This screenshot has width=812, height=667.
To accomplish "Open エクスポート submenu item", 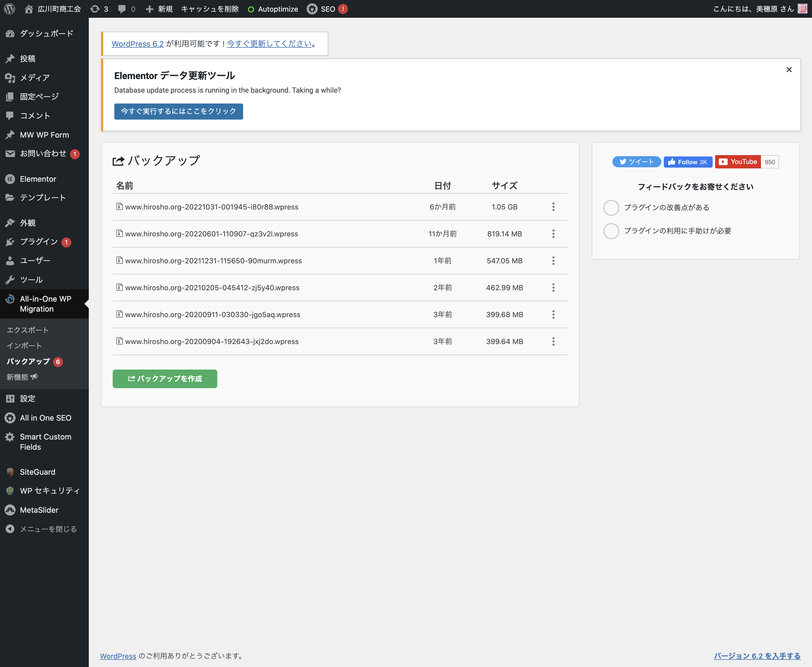I will (28, 330).
